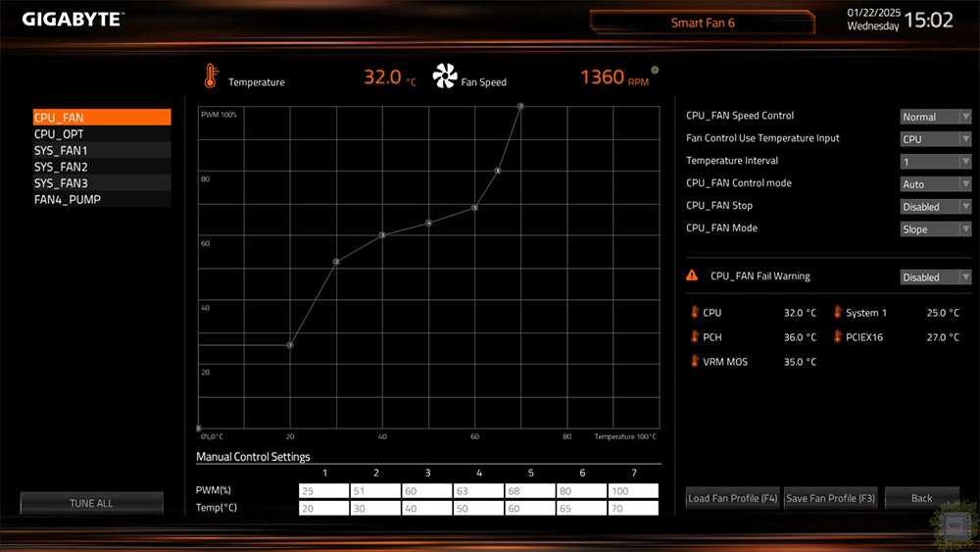
Task: Click Temp field 2 showing 30
Action: tap(375, 508)
